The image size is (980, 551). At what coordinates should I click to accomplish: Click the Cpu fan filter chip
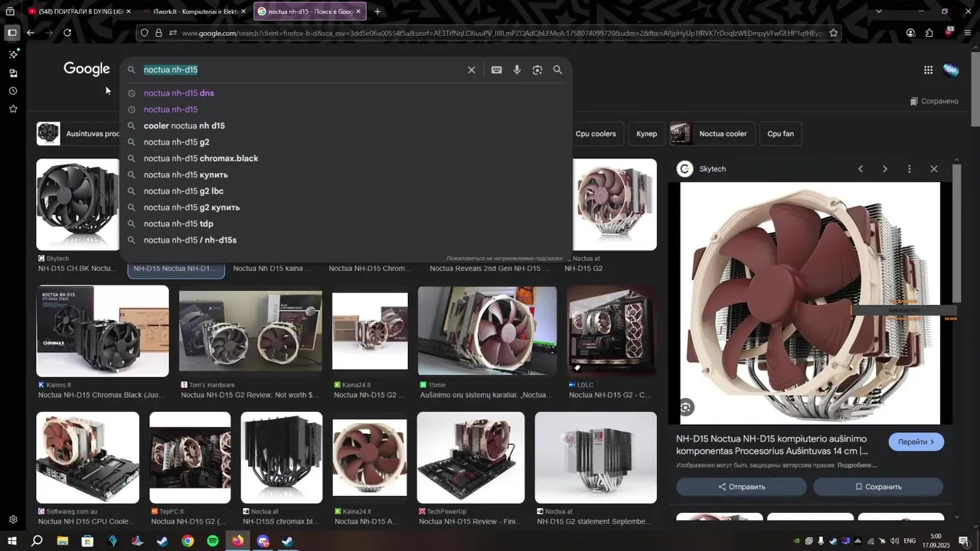click(780, 134)
